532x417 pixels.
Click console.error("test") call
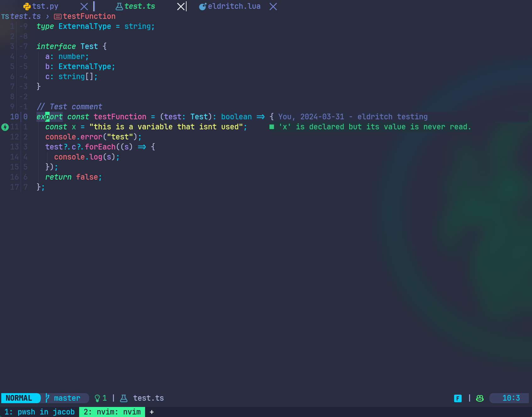coord(94,137)
